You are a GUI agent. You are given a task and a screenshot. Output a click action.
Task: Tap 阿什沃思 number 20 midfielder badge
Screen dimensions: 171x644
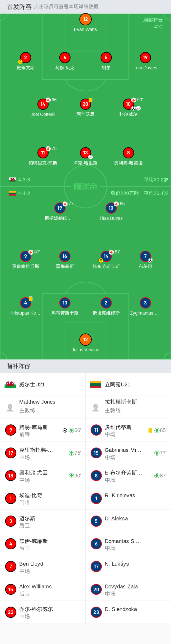(85, 104)
